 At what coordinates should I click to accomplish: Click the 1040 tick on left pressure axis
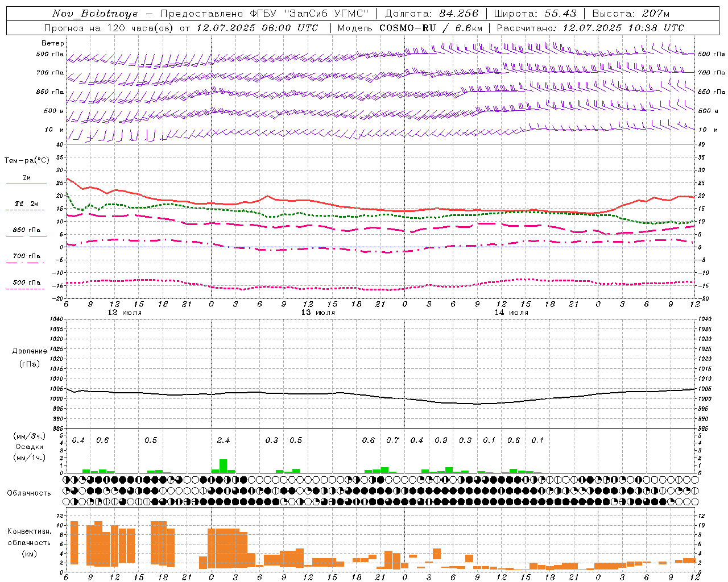pos(56,319)
